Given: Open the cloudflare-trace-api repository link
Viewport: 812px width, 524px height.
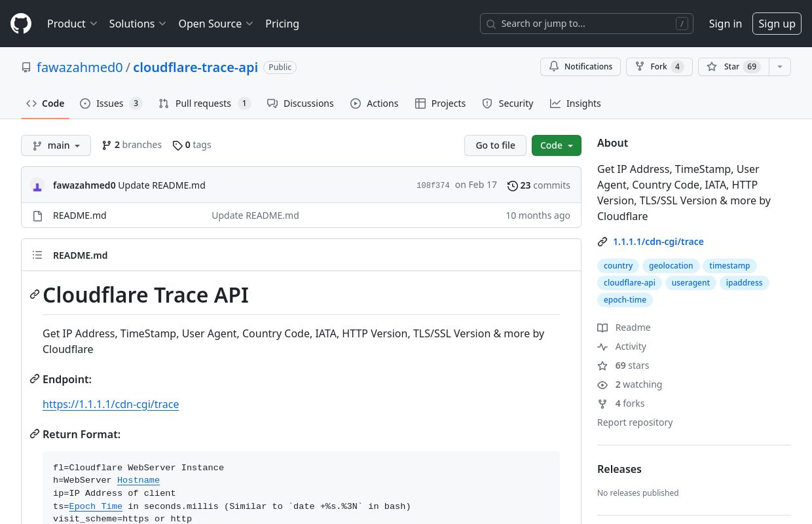Looking at the screenshot, I should [x=195, y=67].
